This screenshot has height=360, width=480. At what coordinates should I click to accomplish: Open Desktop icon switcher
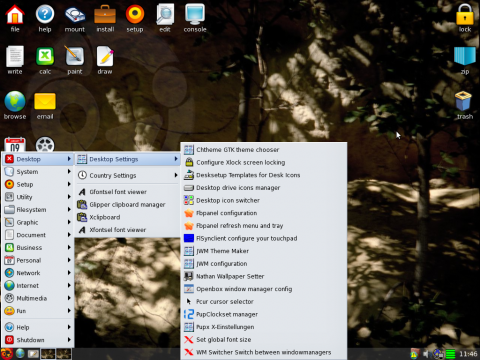point(264,200)
